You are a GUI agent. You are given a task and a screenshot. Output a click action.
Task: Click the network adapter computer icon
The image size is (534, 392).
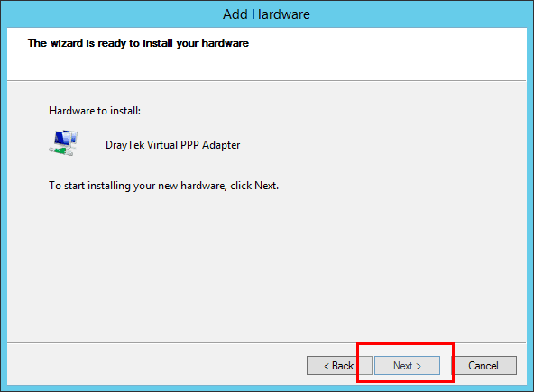click(63, 143)
